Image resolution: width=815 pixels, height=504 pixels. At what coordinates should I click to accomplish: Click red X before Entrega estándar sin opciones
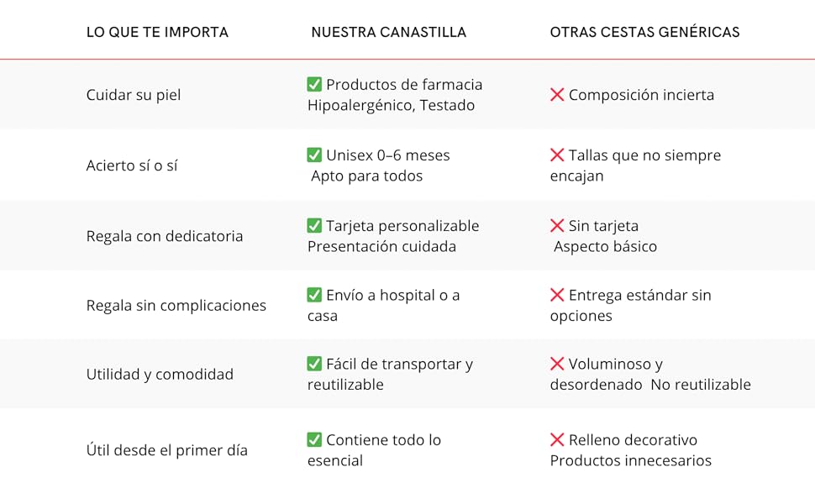(x=557, y=295)
